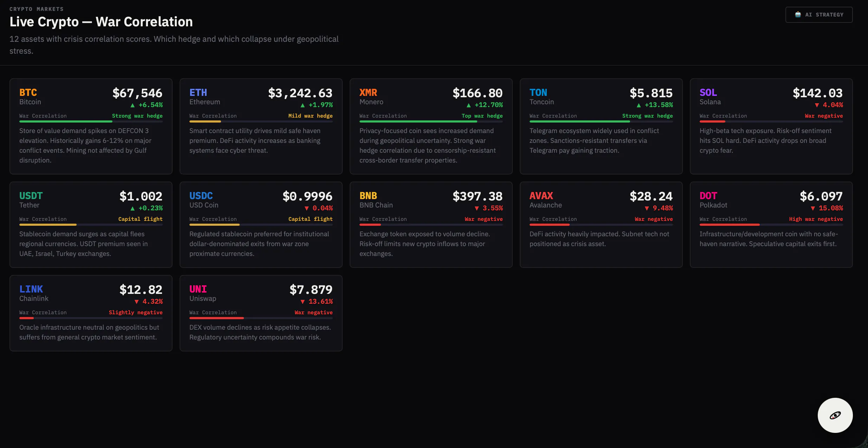This screenshot has width=868, height=448.
Task: Click the Avalanche coin name
Action: pos(546,205)
